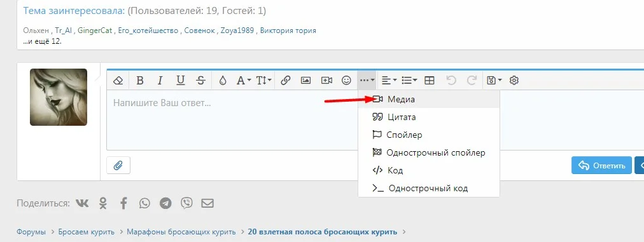Select Цитата from the dropdown menu

(429, 117)
